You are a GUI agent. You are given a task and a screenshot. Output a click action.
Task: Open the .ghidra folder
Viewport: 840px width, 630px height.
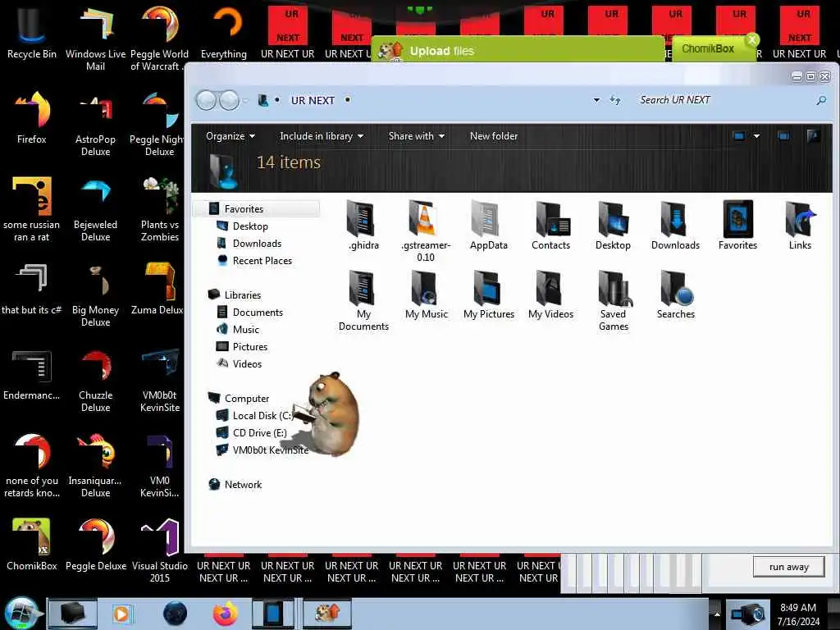pos(363,225)
